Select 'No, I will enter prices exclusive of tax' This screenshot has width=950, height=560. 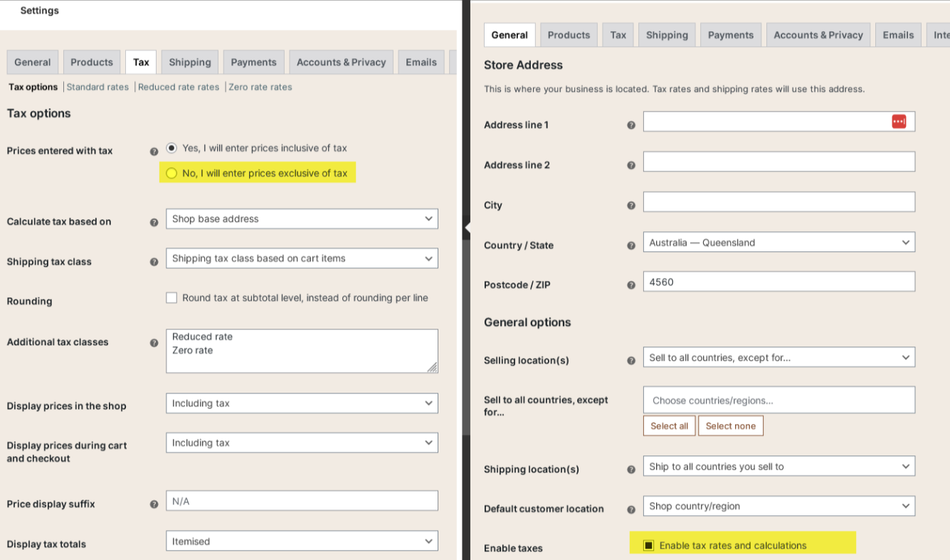(171, 174)
